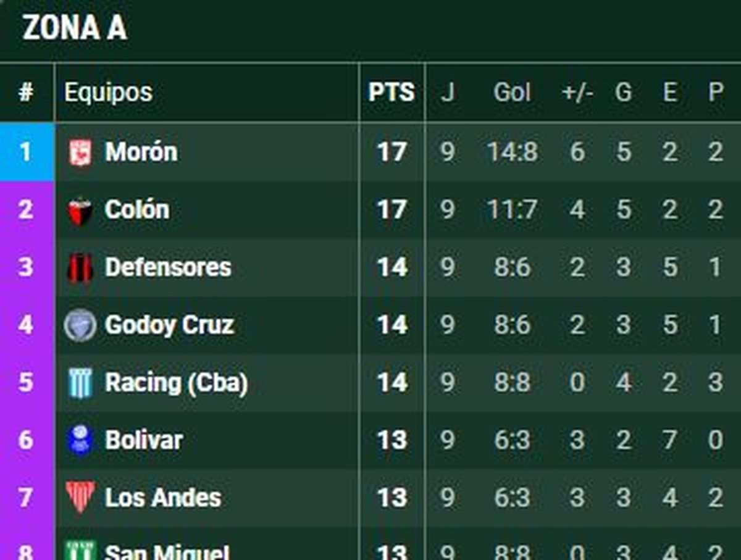Click the Racing (Cba) striped crest
The height and width of the screenshot is (560, 741).
pyautogui.click(x=80, y=383)
